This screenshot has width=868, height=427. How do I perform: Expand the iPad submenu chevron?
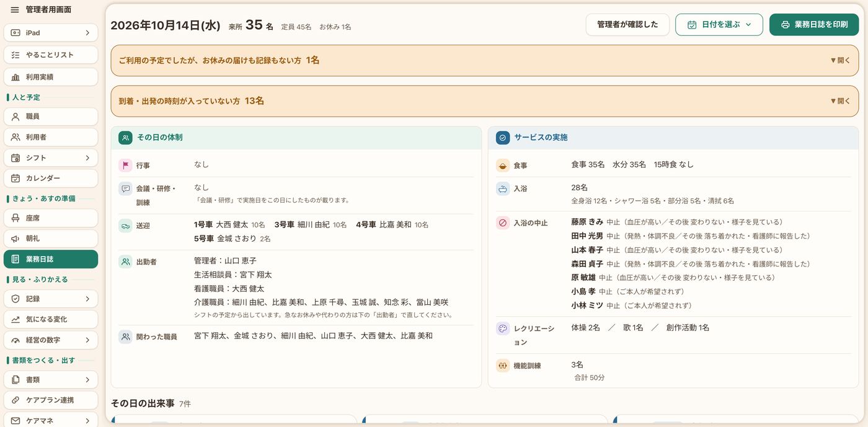coord(87,33)
